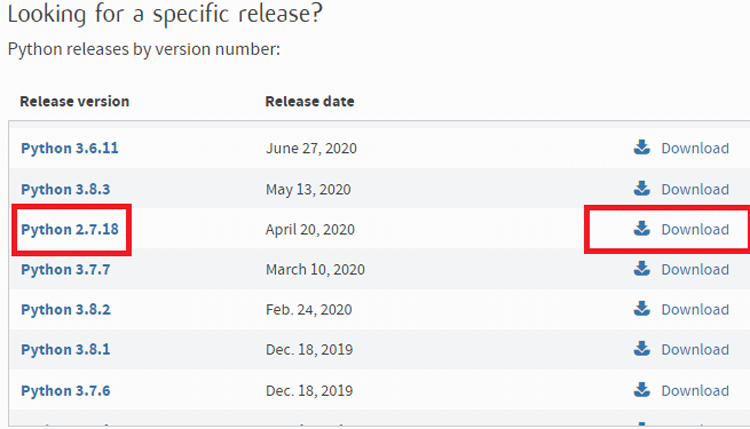Click the Release version column header
750x429 pixels.
click(x=74, y=102)
